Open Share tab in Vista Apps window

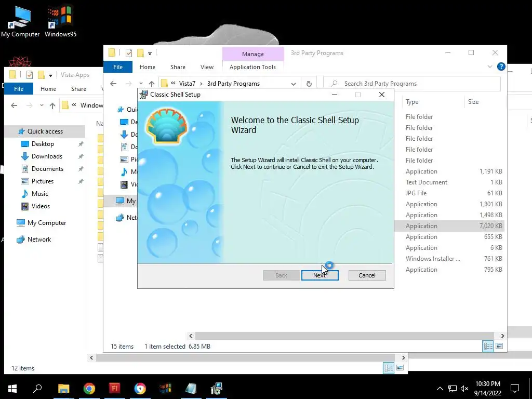pyautogui.click(x=78, y=88)
